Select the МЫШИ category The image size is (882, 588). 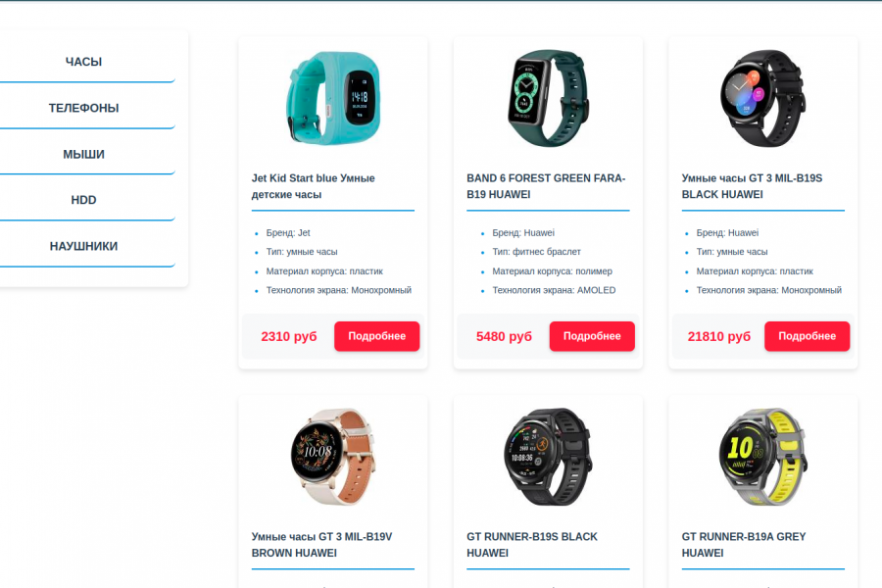click(84, 154)
